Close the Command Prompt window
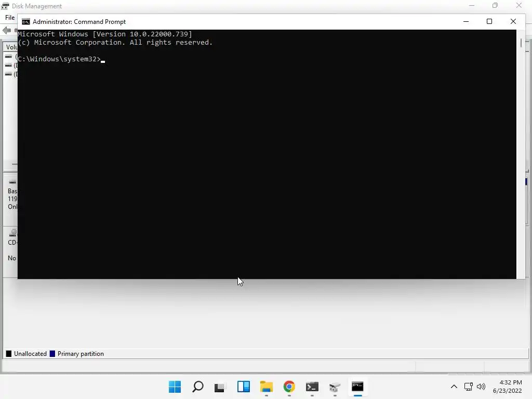 click(x=513, y=21)
